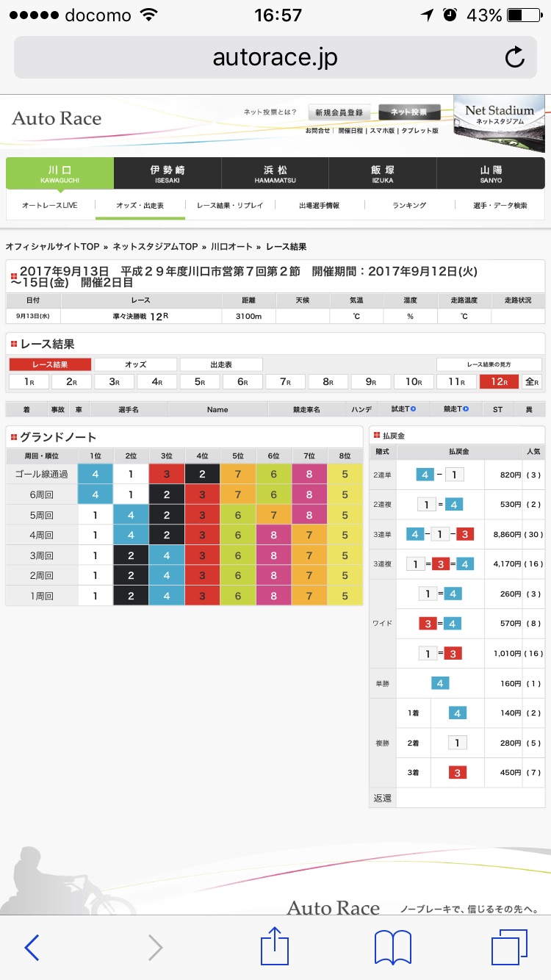Screen dimensions: 551x980
Task: Click the ネット投票 button
Action: point(409,112)
